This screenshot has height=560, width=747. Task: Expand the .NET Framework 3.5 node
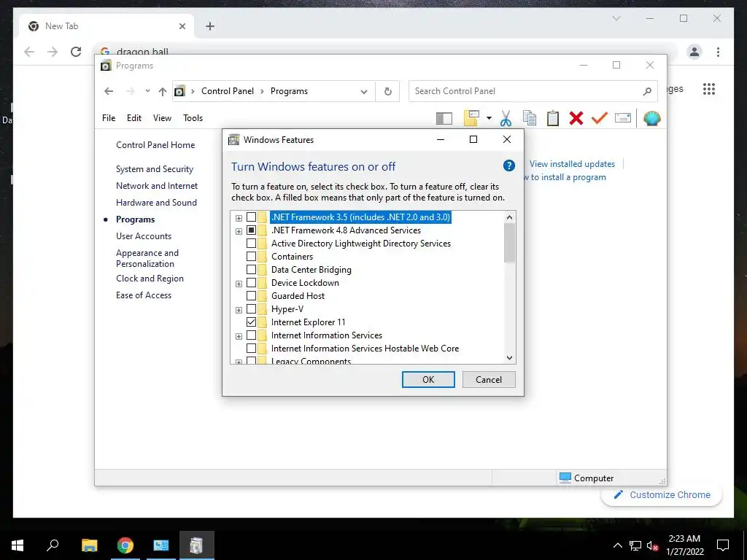point(239,218)
